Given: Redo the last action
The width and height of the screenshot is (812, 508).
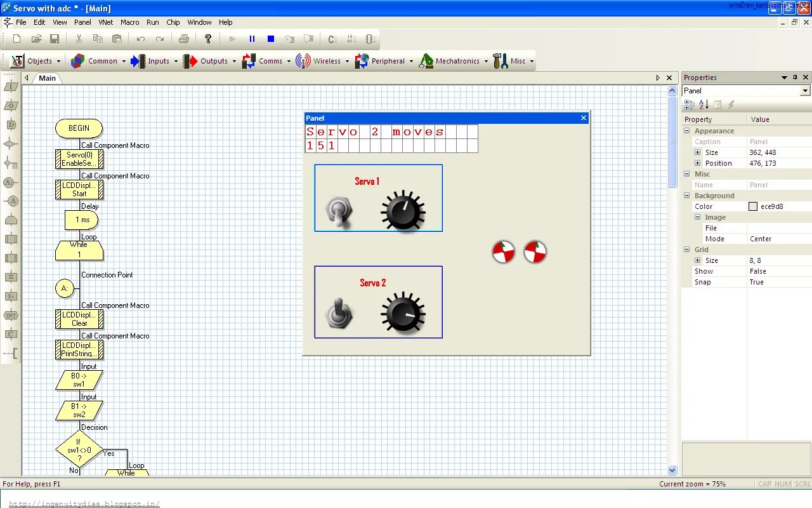Looking at the screenshot, I should pyautogui.click(x=160, y=39).
